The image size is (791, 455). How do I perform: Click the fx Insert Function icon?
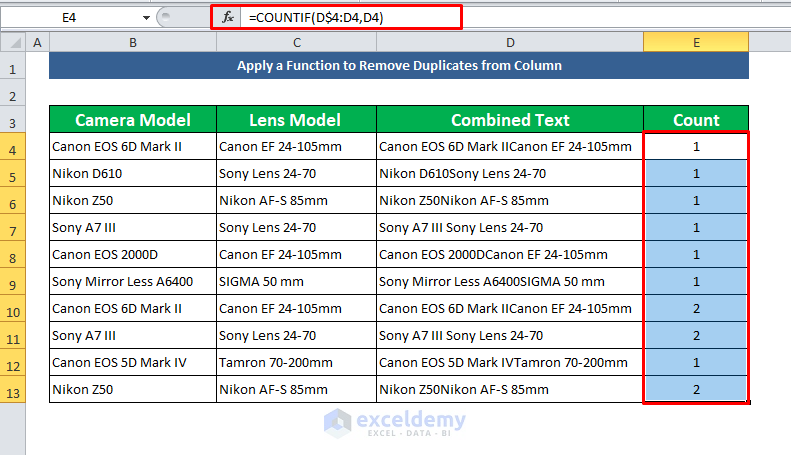click(x=228, y=18)
